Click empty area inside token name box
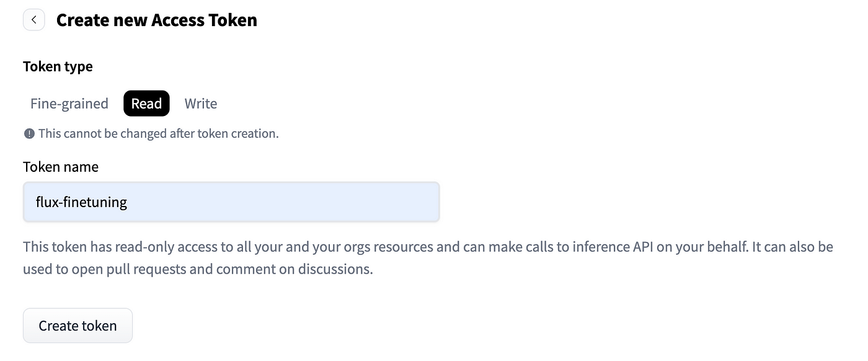This screenshot has height=361, width=868. (x=285, y=202)
